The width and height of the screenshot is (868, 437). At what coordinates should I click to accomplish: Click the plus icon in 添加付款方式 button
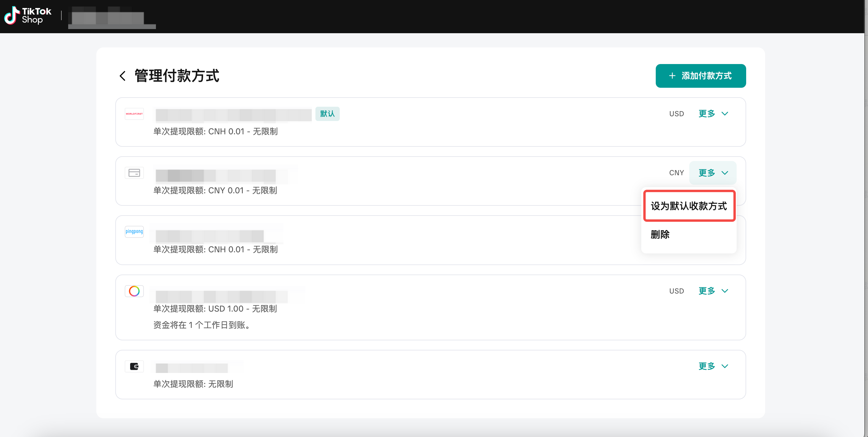tap(672, 76)
